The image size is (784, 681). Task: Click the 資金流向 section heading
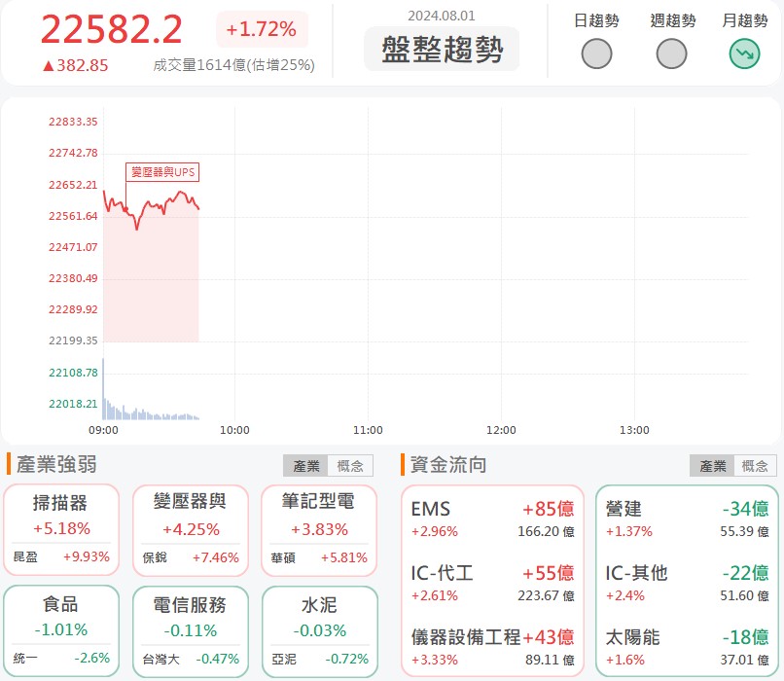[x=448, y=464]
